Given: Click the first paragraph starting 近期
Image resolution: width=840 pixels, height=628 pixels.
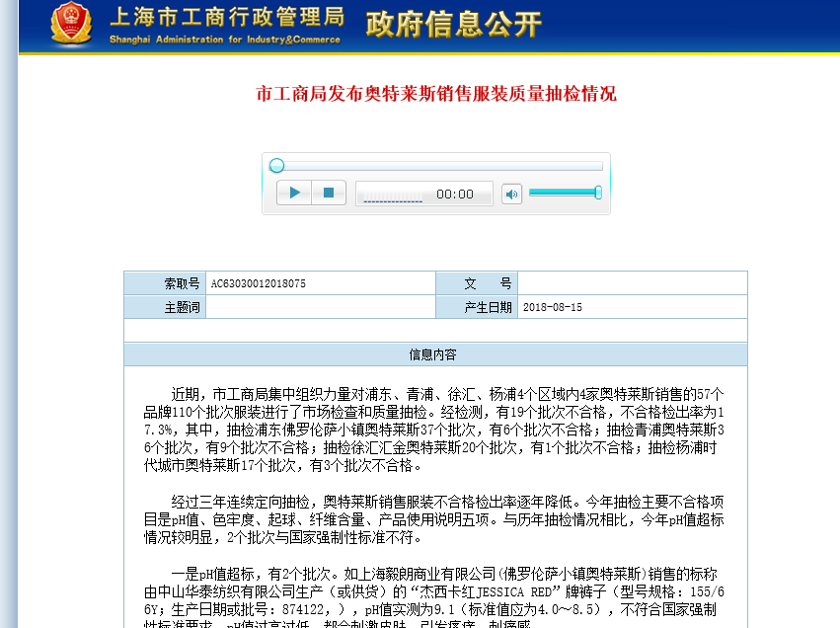Looking at the screenshot, I should [434, 430].
